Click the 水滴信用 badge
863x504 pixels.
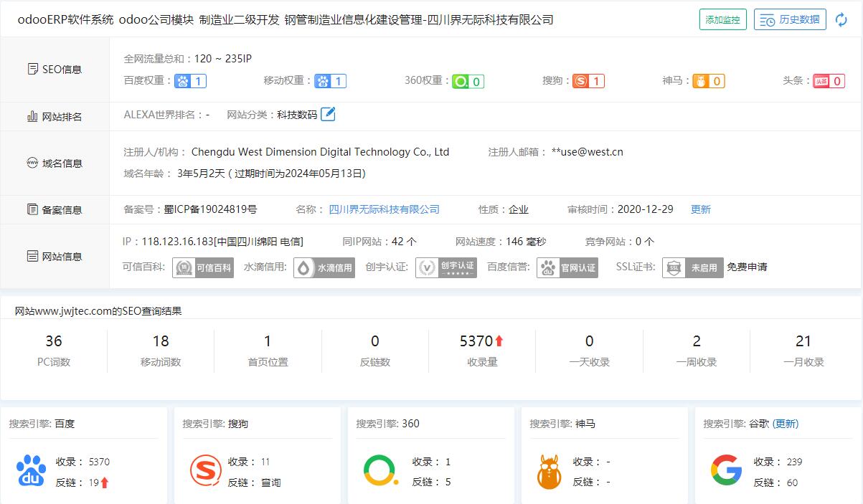pyautogui.click(x=324, y=267)
